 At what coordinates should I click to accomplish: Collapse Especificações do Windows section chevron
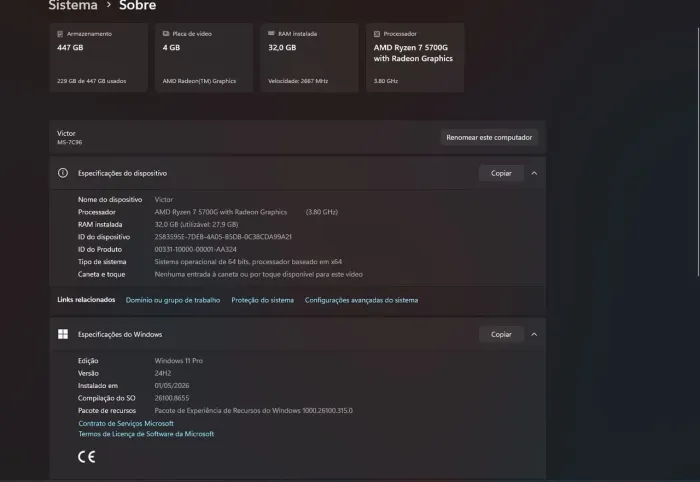[x=534, y=334]
